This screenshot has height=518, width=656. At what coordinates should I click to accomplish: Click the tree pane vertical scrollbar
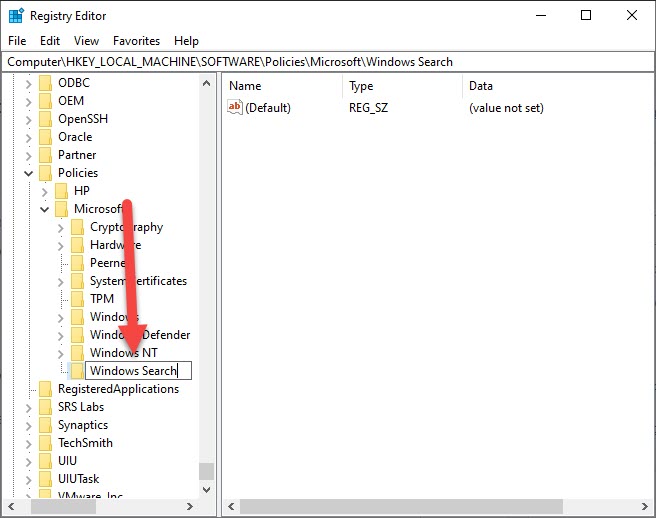coord(206,300)
